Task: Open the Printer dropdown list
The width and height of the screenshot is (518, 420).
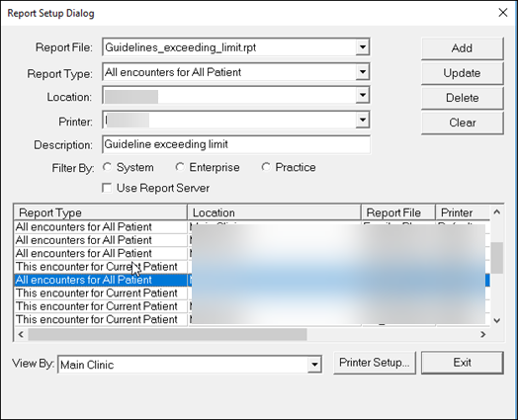Action: [363, 120]
